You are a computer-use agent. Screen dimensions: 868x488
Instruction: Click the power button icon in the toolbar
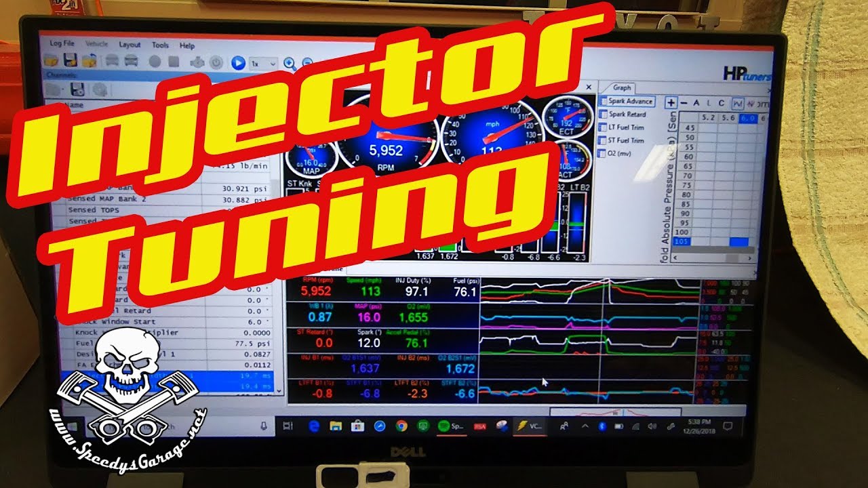216,62
